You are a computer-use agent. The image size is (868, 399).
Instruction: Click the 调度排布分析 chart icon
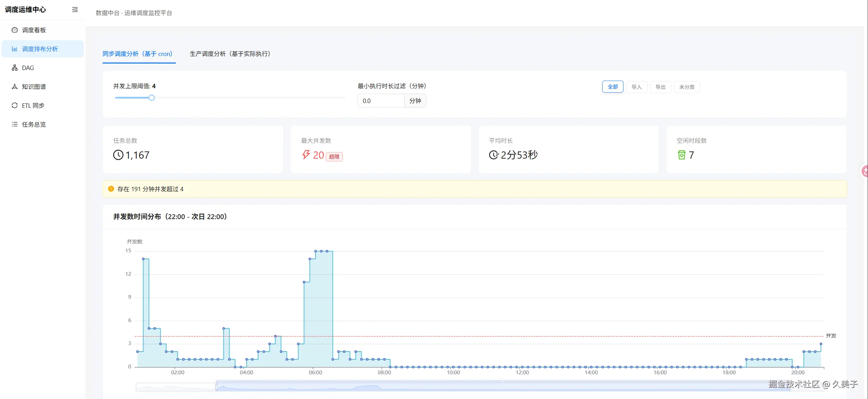click(x=14, y=49)
